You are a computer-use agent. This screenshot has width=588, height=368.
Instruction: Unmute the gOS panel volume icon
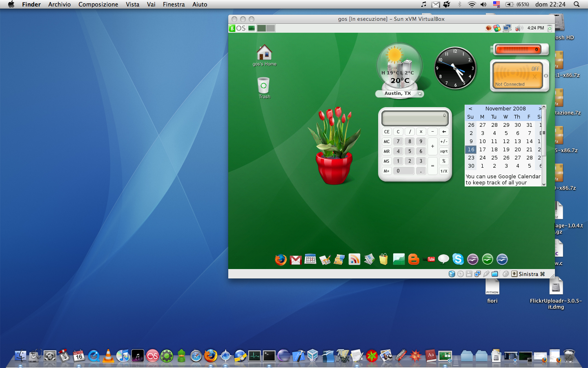click(519, 28)
